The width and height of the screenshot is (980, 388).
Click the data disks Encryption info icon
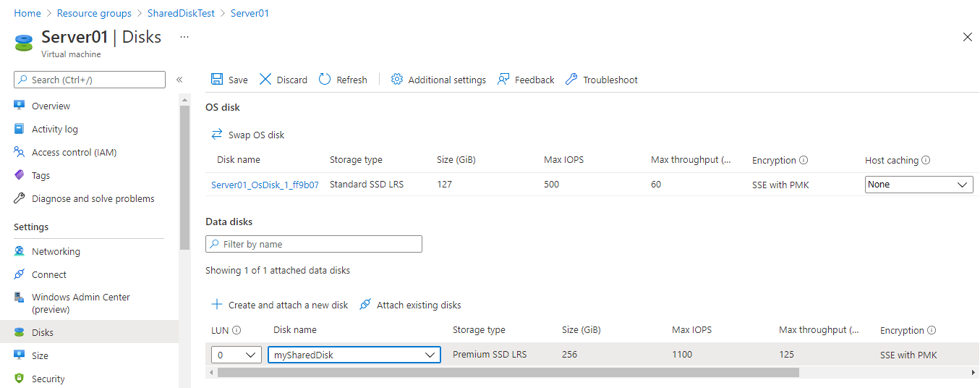tap(932, 330)
